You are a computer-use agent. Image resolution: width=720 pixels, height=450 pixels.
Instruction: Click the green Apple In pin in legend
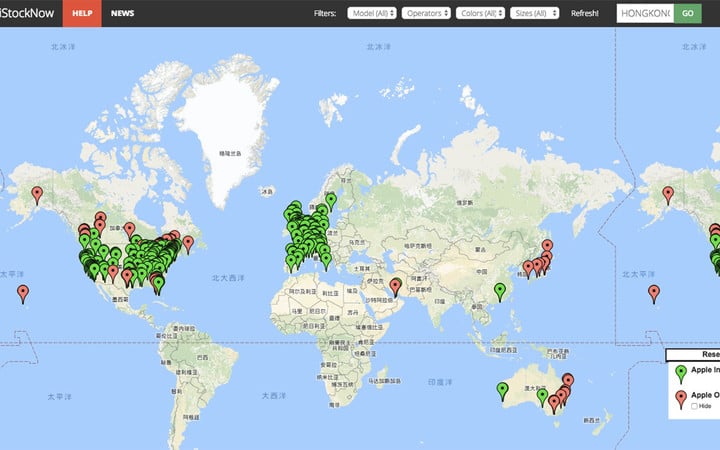(681, 373)
